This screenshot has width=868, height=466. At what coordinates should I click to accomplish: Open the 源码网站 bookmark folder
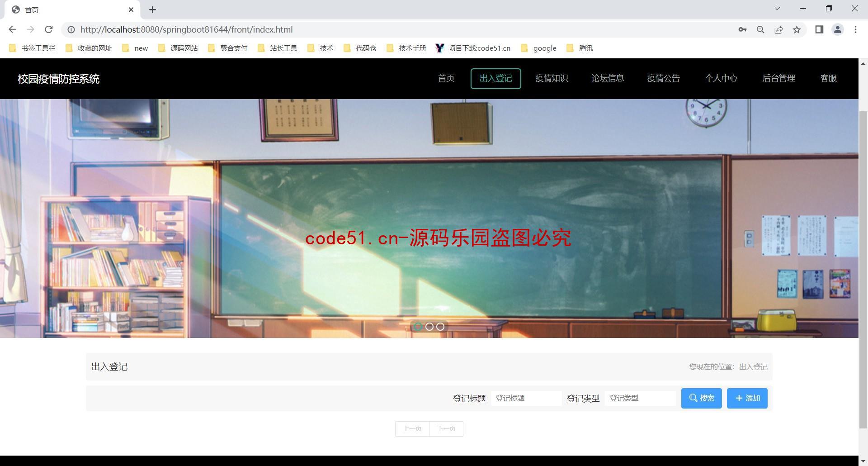click(178, 48)
